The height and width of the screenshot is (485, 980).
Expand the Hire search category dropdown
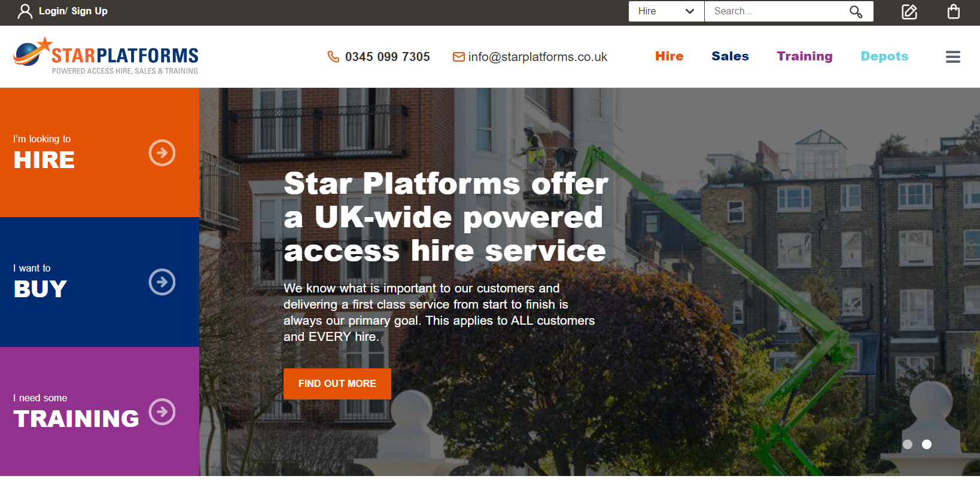click(x=666, y=11)
